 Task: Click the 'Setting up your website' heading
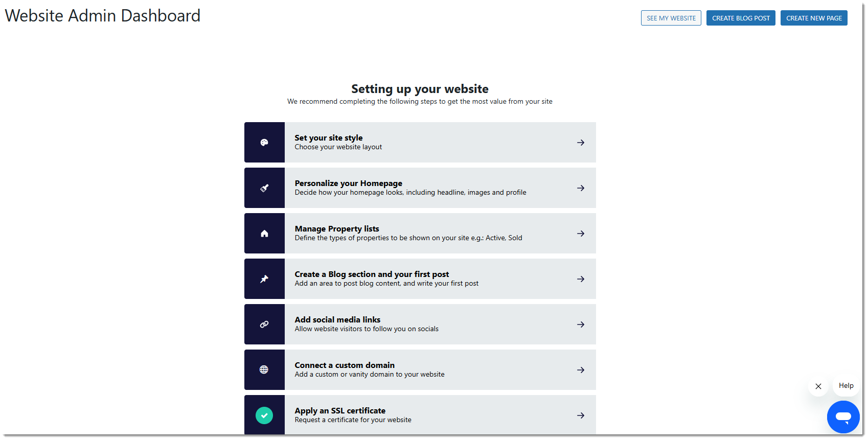(420, 89)
